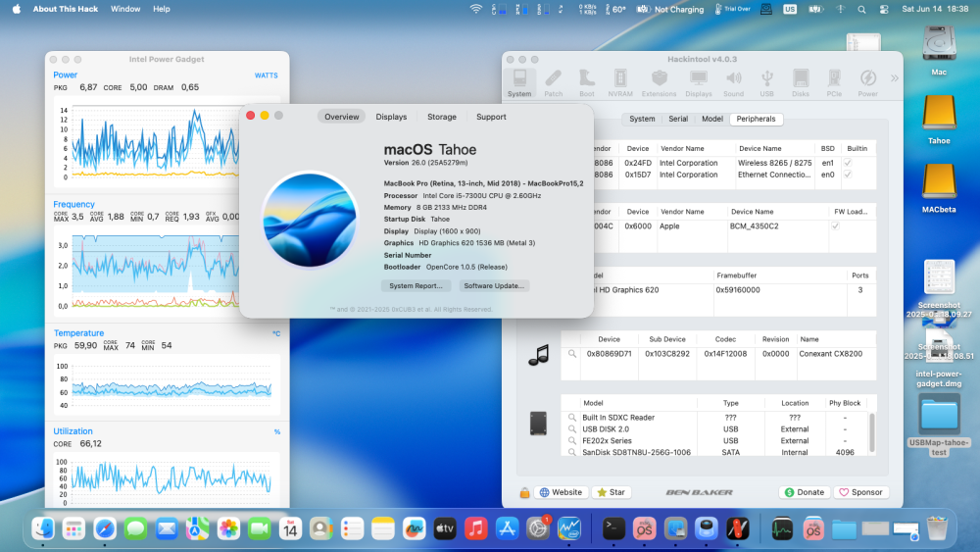Click the Donate button in Hackintool
Viewport: 980px width, 552px height.
[x=805, y=492]
